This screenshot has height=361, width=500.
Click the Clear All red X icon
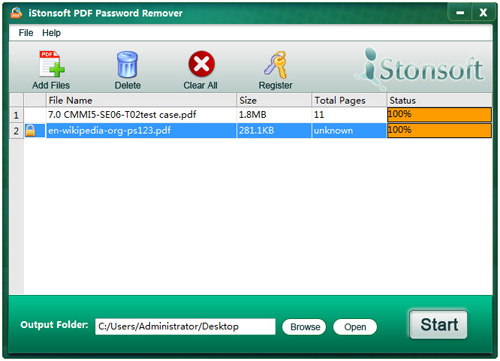click(201, 63)
